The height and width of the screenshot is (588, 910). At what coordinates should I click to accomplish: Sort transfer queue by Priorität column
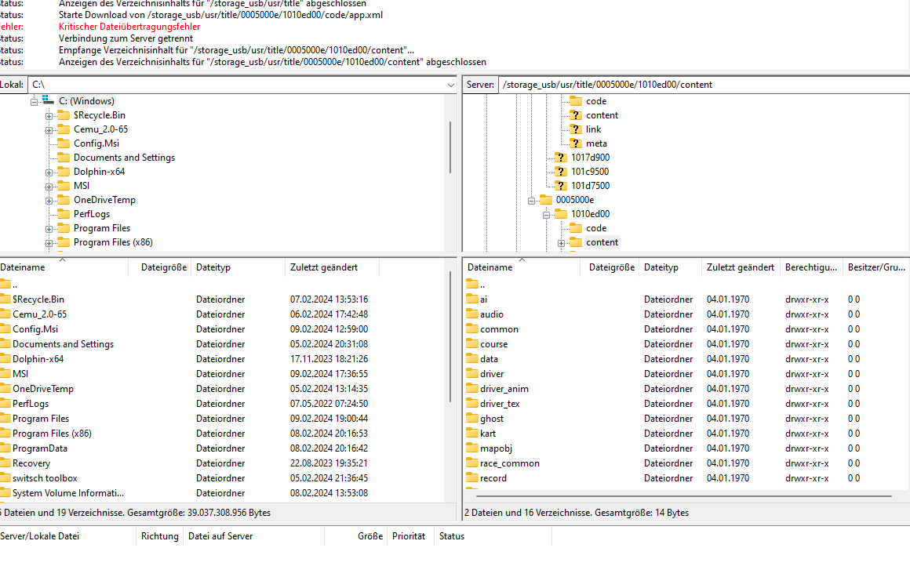tap(410, 536)
